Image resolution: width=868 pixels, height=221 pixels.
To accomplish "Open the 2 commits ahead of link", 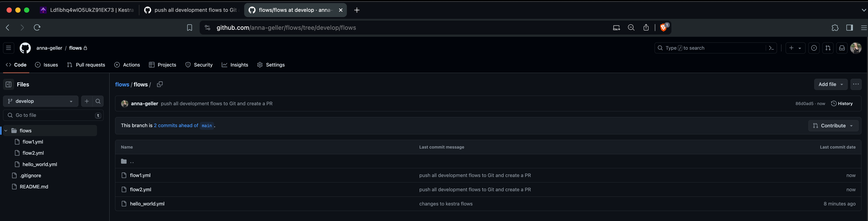I will (176, 126).
